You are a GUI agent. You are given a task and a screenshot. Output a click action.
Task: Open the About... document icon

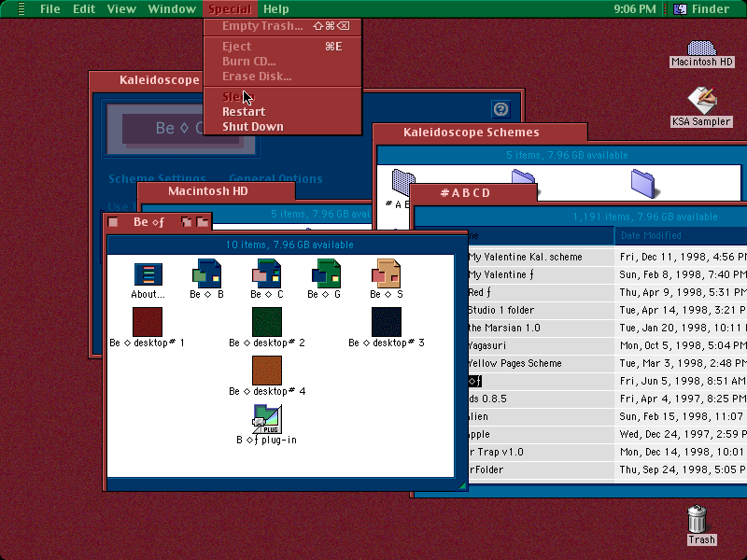coord(148,274)
